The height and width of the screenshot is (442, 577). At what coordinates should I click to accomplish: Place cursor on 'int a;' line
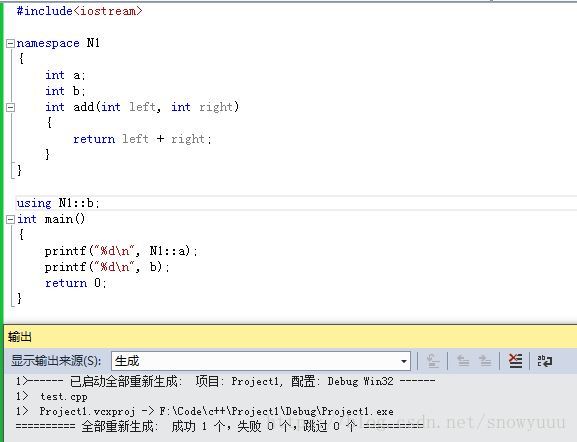click(x=65, y=75)
